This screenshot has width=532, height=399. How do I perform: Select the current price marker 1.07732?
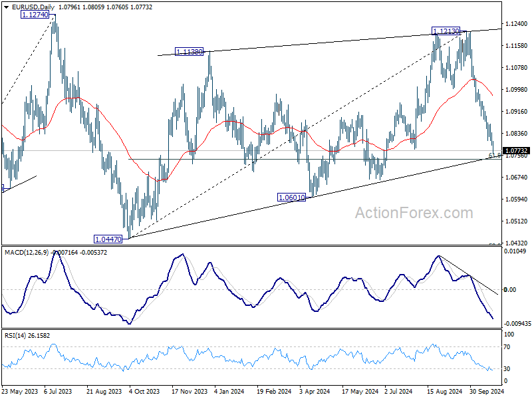516,151
